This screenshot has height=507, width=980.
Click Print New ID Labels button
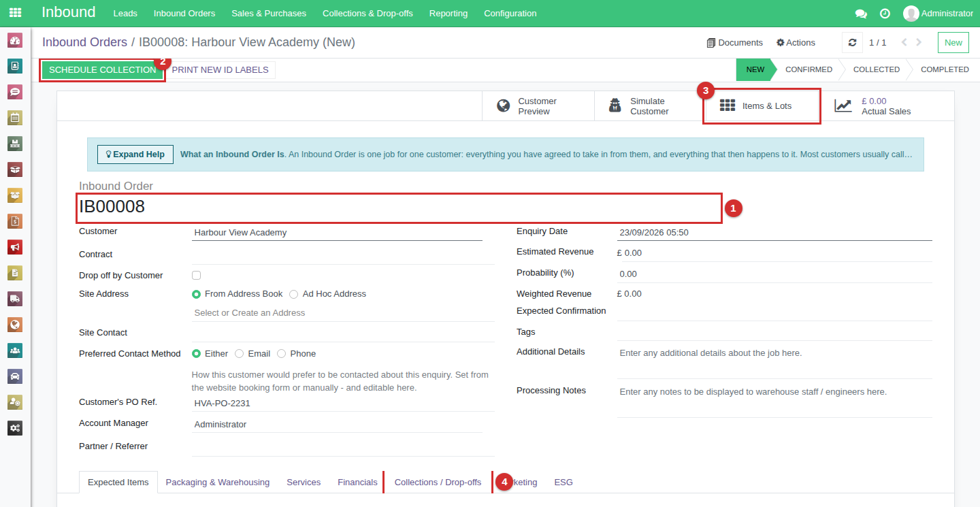pos(221,70)
